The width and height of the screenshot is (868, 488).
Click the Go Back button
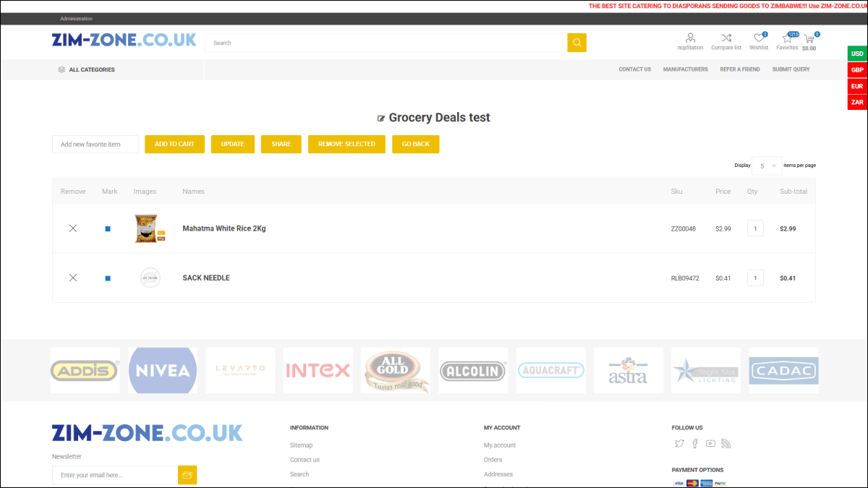click(x=416, y=144)
